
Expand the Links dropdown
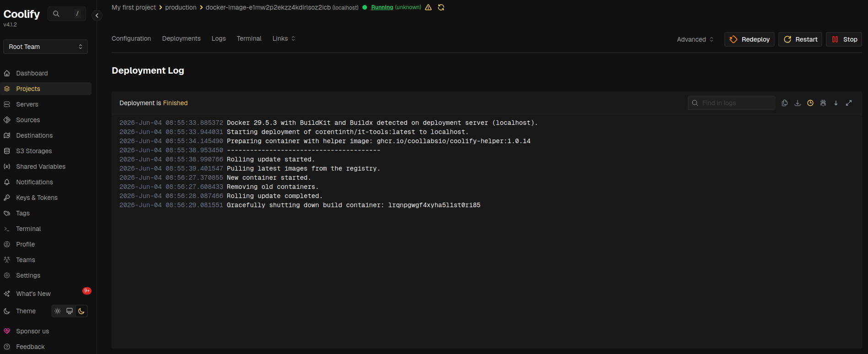[x=284, y=38]
